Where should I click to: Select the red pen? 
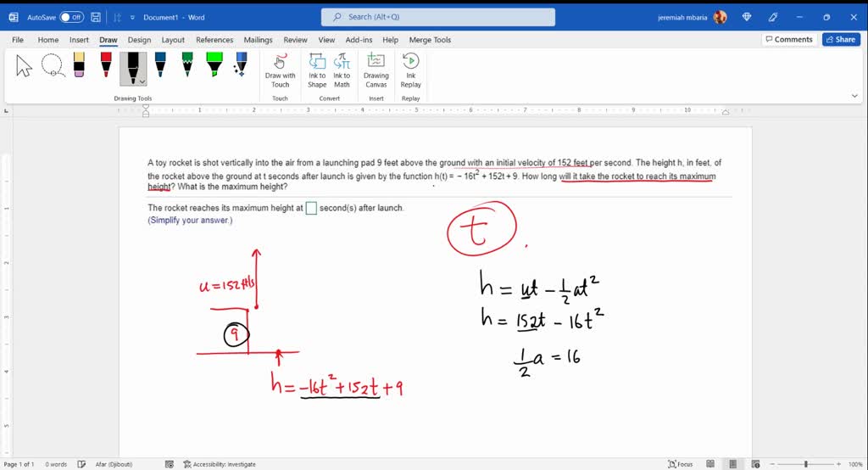pyautogui.click(x=106, y=67)
